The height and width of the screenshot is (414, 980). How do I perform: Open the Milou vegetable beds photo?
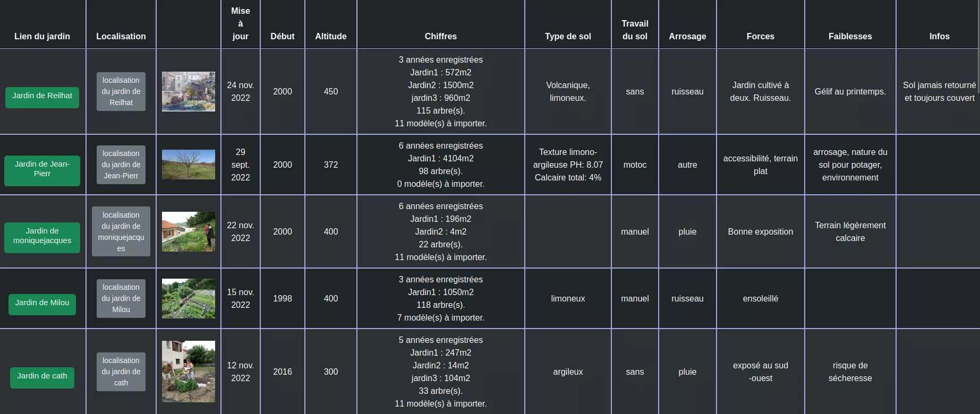[x=189, y=298]
